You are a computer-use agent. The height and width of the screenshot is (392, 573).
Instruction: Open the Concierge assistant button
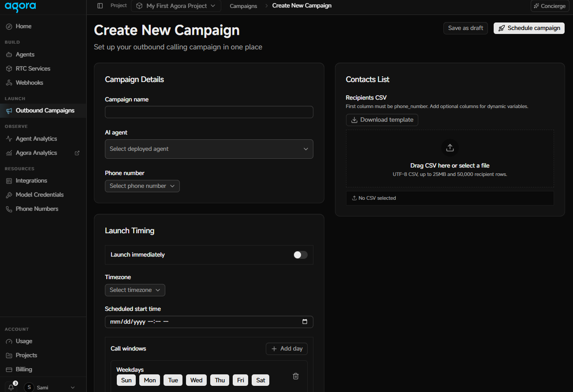(550, 6)
